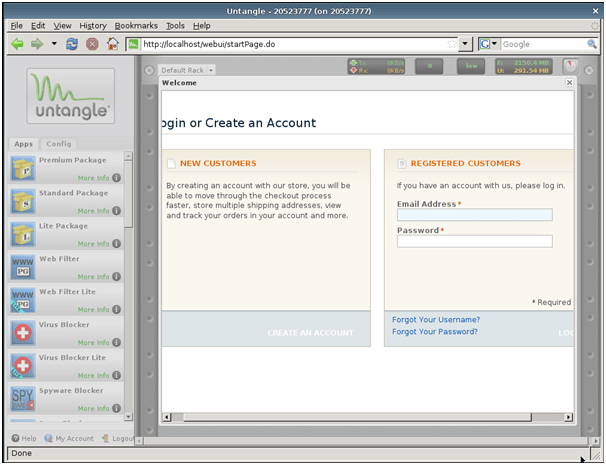Click the browser Reload icon
Screen dimensions: 606x465
pos(72,44)
